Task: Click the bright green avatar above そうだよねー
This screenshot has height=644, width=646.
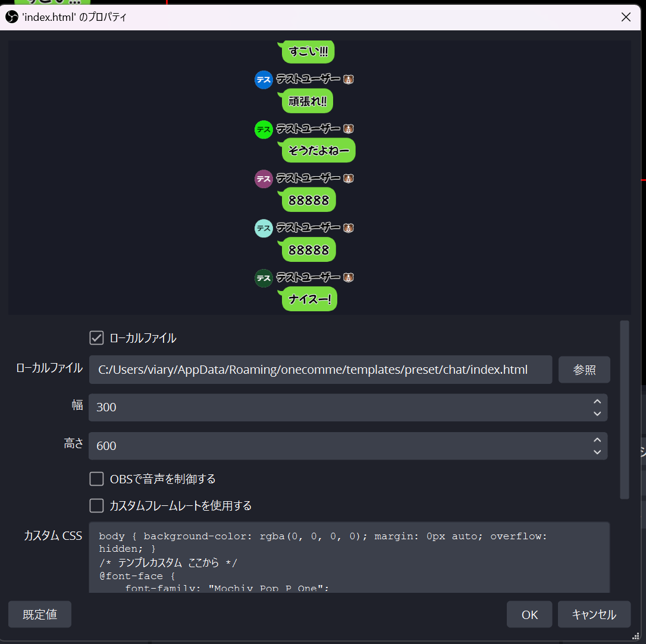Action: tap(264, 129)
